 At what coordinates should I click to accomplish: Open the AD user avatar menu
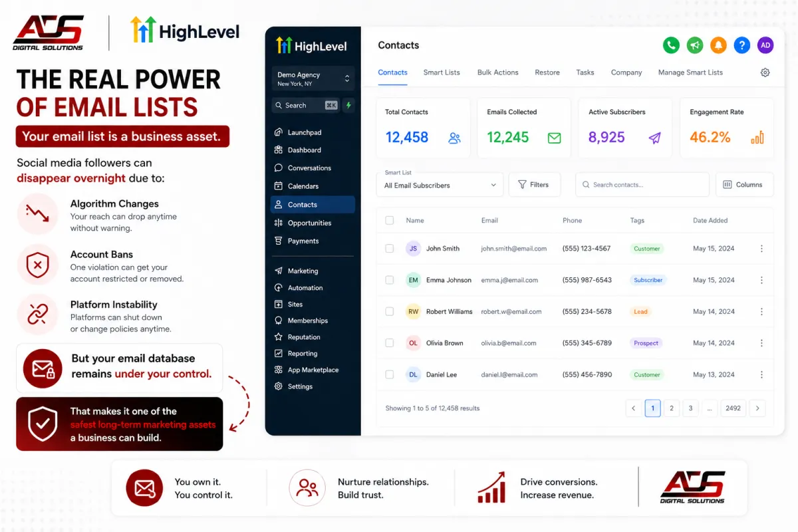[765, 45]
